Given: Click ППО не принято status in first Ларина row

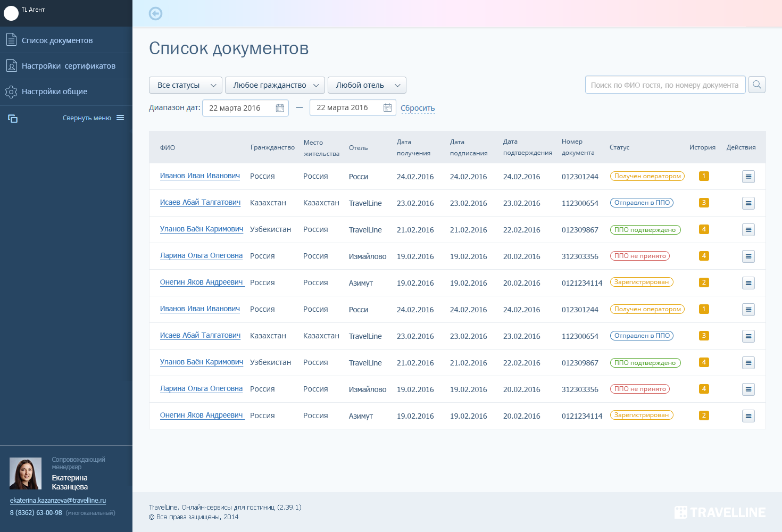Looking at the screenshot, I should (x=640, y=256).
